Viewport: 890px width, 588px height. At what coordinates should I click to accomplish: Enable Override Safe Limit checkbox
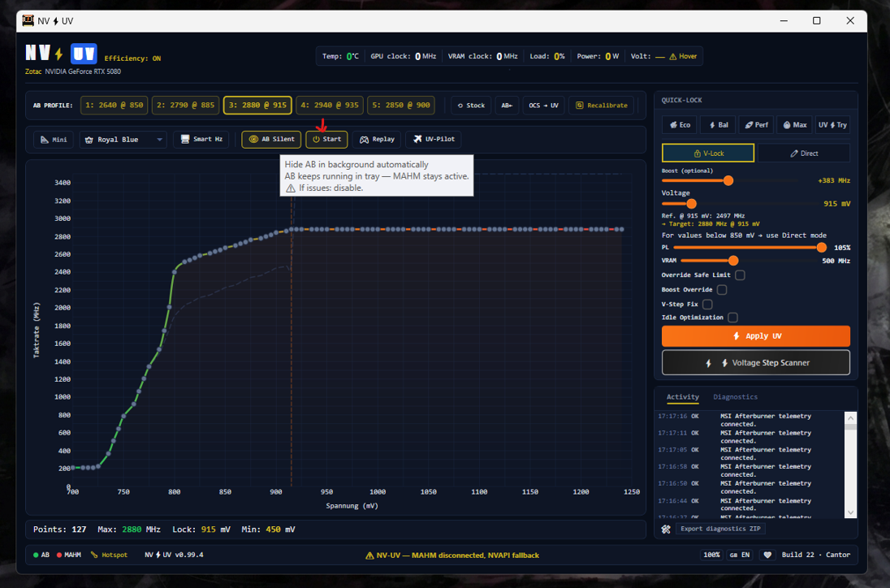740,275
